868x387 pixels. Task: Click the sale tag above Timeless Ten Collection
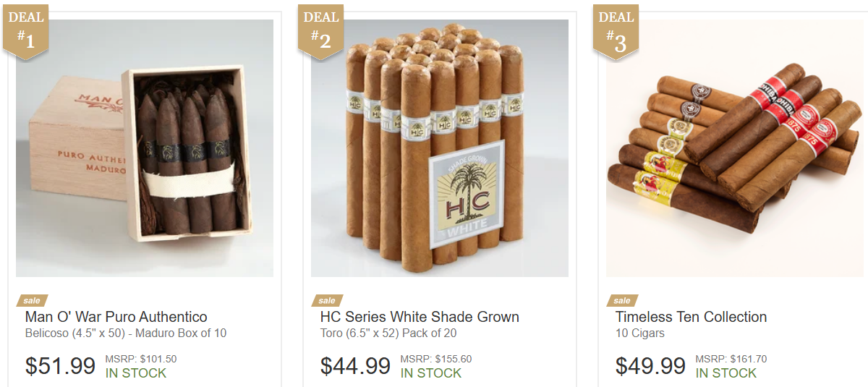(622, 300)
